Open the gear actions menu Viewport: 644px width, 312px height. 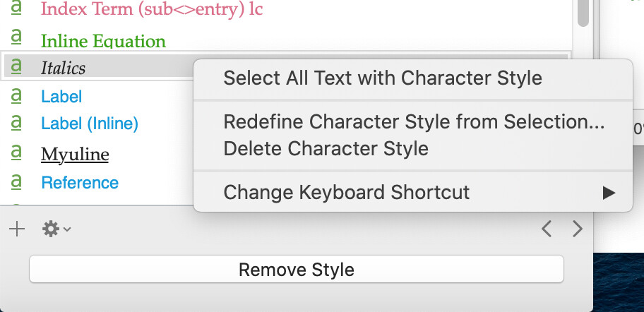point(56,229)
